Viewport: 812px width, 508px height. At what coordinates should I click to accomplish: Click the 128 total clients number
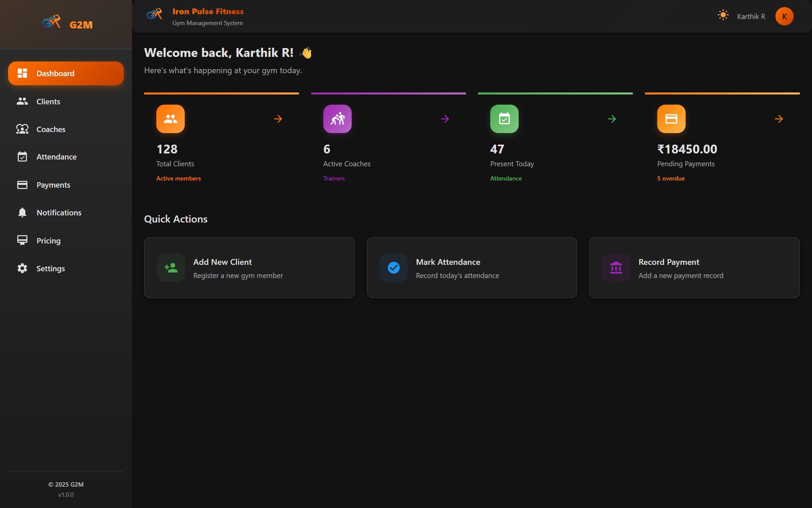(167, 149)
